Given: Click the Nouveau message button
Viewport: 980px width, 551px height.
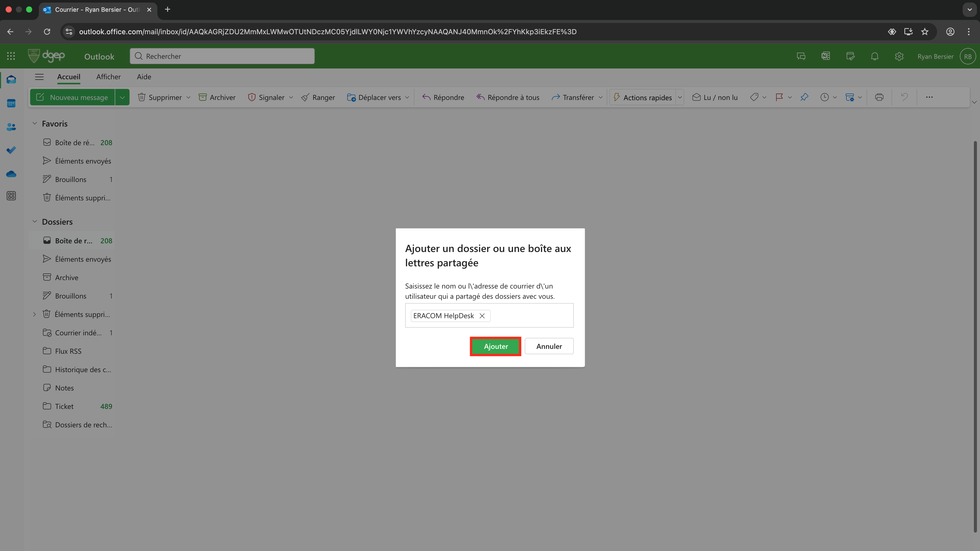Looking at the screenshot, I should (72, 97).
